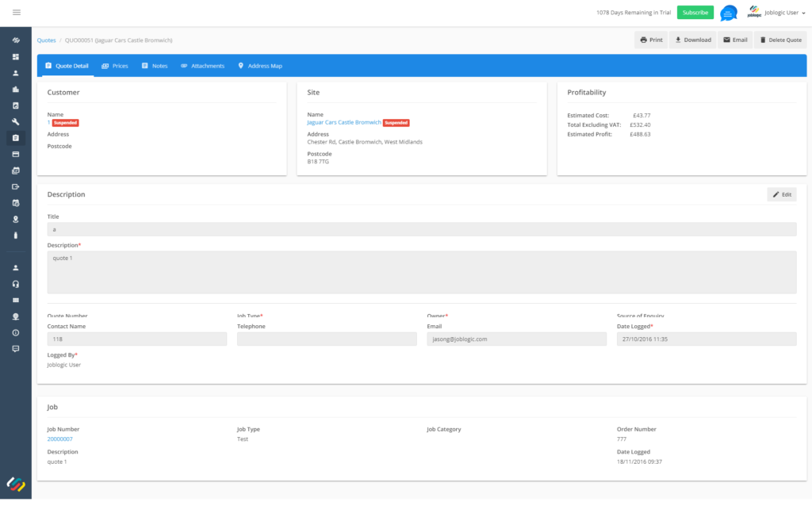Open the Jaguar Cars Castle Bromwich site link

pos(343,123)
